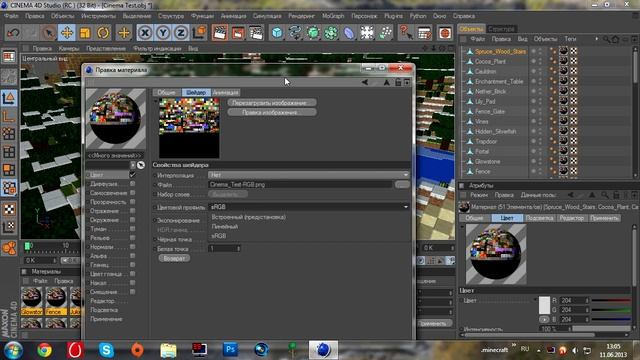Viewport: 640px width, 360px height.
Task: Adjust the green G slider in Attributes
Action: click(611, 310)
